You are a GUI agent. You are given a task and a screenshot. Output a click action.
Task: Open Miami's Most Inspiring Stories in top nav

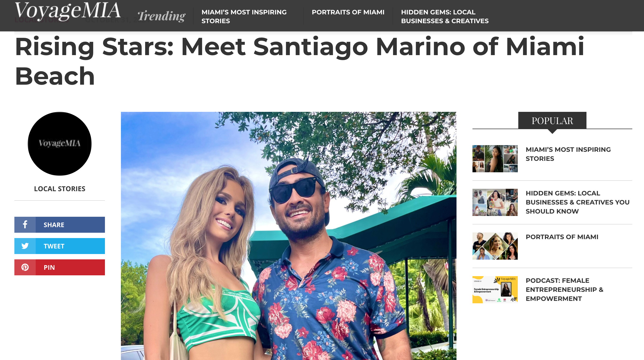tap(244, 16)
